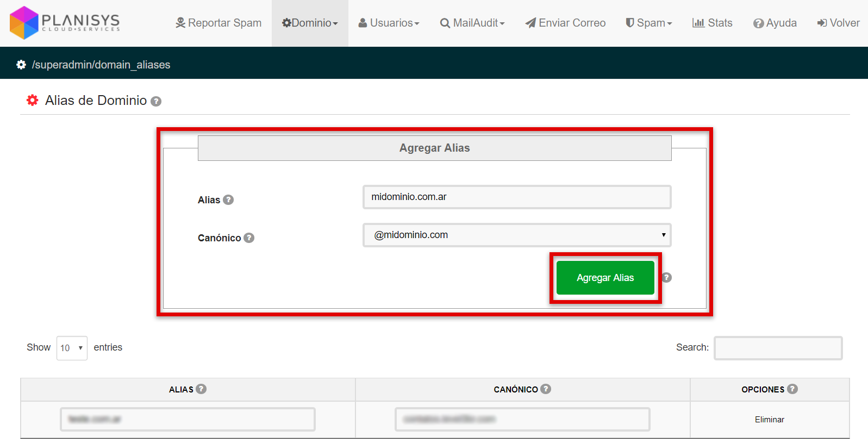Click the /superadmin/domain_aliases breadcrumb path
This screenshot has width=868, height=443.
click(x=101, y=65)
